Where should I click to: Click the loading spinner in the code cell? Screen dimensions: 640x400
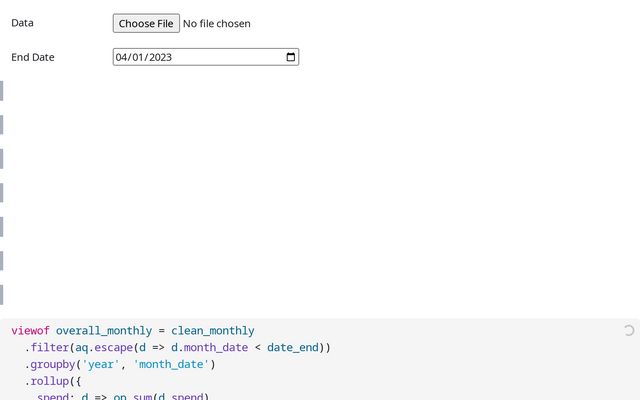[x=628, y=330]
